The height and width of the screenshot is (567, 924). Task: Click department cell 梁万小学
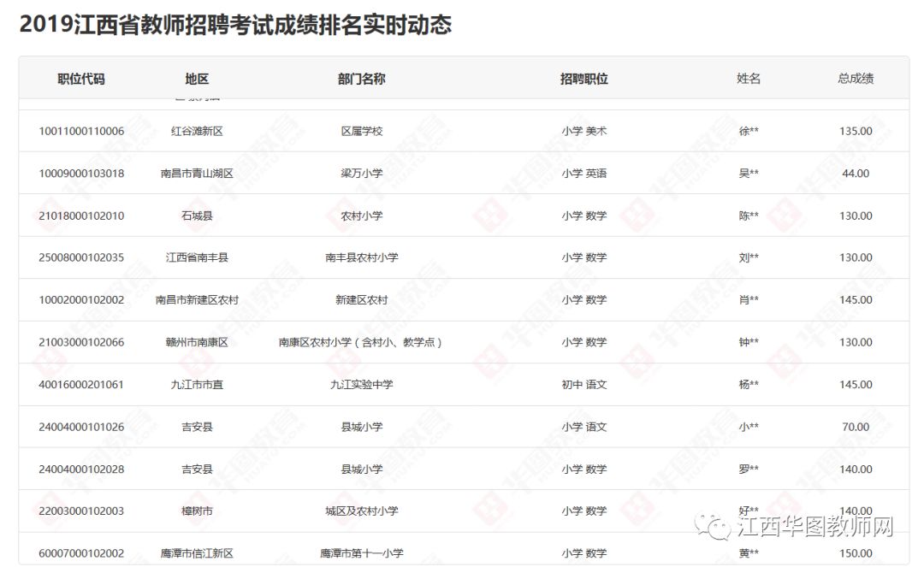point(361,174)
